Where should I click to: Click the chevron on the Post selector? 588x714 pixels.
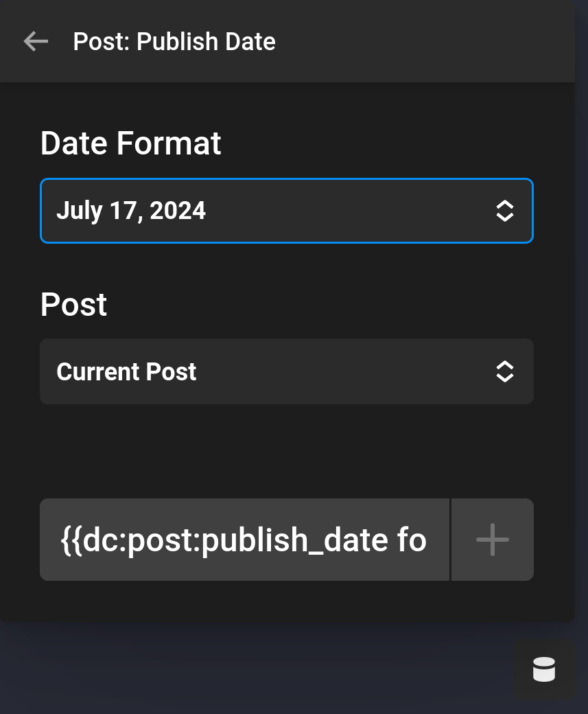tap(505, 371)
